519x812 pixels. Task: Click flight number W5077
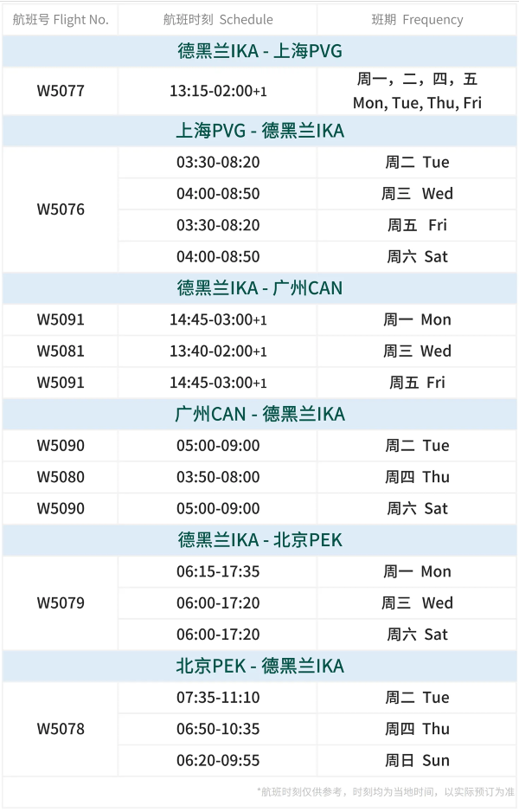pyautogui.click(x=61, y=91)
